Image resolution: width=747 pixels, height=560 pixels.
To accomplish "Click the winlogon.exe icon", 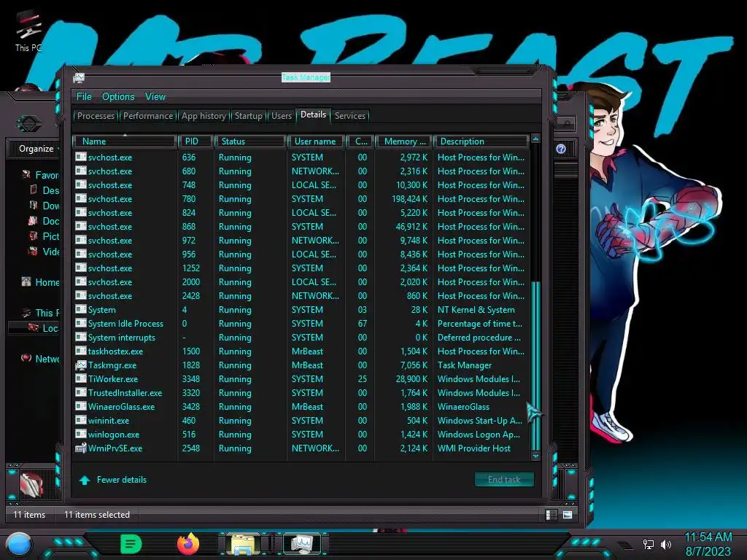I will pyautogui.click(x=81, y=434).
